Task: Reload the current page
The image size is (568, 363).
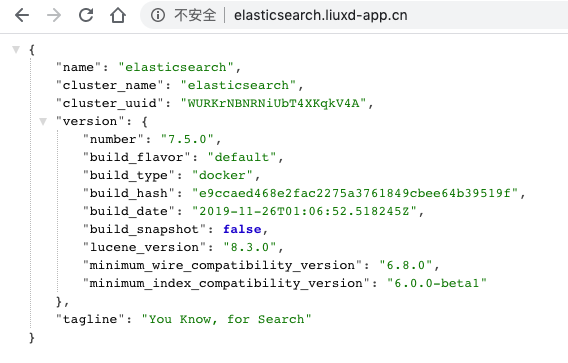Action: tap(86, 15)
